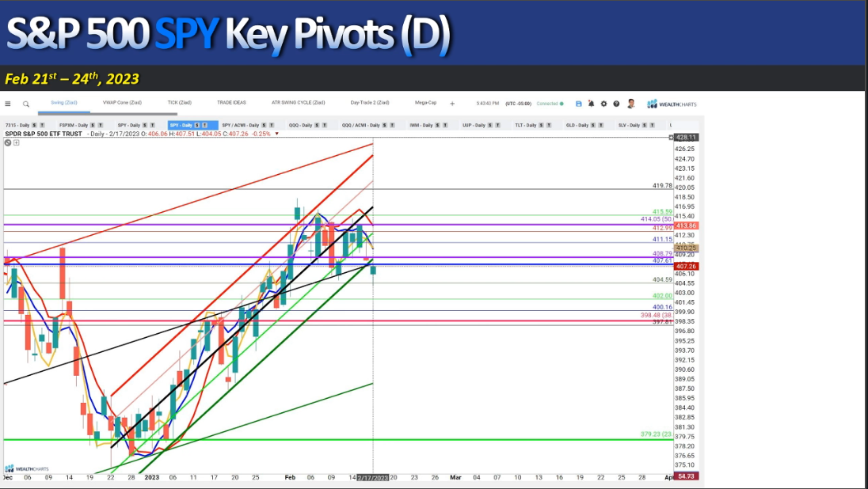
Task: Switch to Swing (Ziad) workspace tab
Action: pyautogui.click(x=63, y=103)
